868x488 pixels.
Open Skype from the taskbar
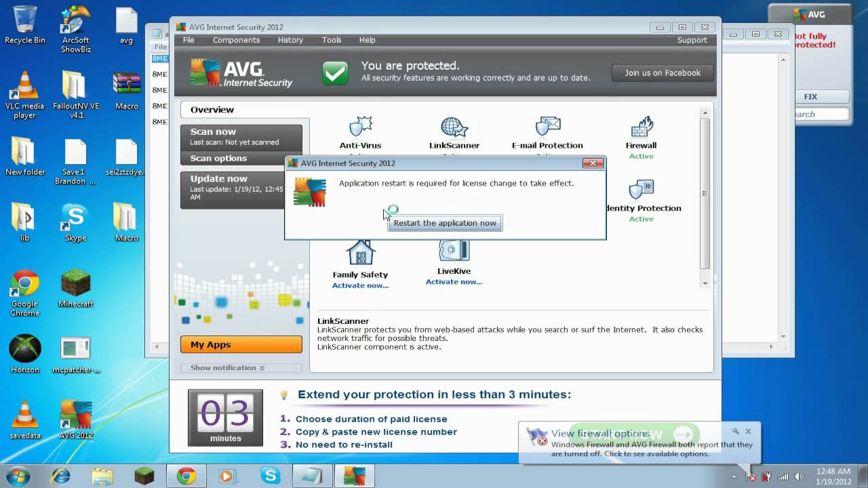(271, 475)
